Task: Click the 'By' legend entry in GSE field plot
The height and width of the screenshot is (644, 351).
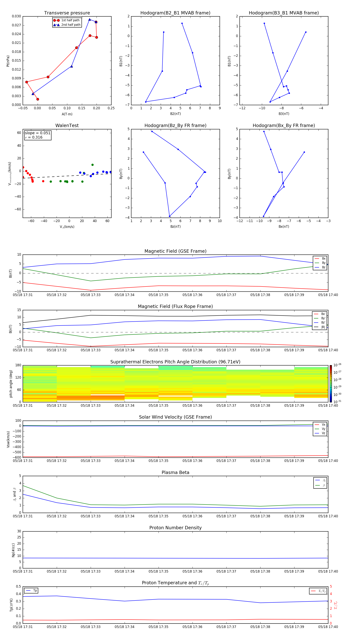Action: 320,263
